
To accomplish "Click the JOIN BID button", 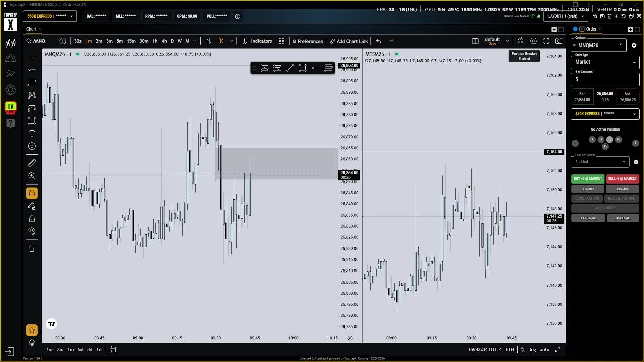I will (x=588, y=189).
